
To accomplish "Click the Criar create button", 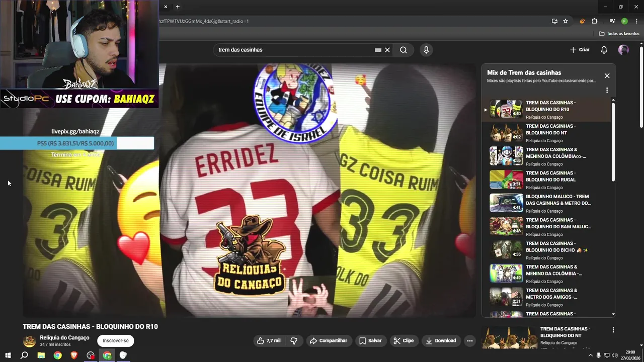I will click(x=579, y=50).
